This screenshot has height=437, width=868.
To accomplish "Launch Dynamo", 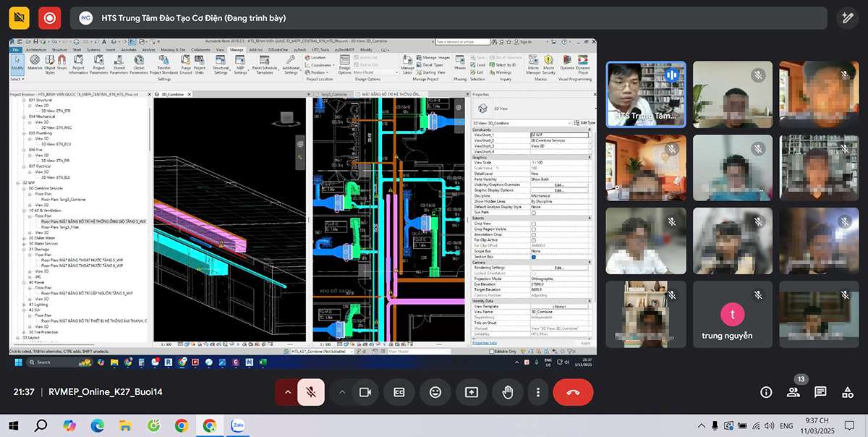I will pos(569,64).
